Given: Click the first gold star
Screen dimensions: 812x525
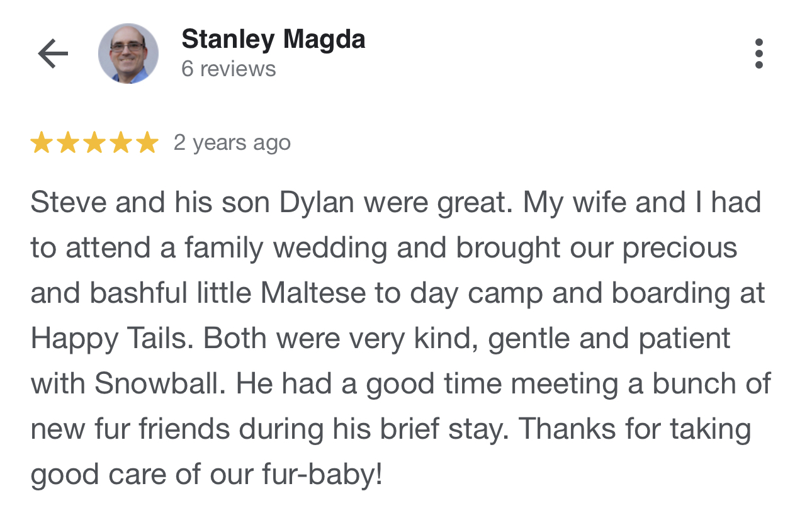Looking at the screenshot, I should 41,143.
